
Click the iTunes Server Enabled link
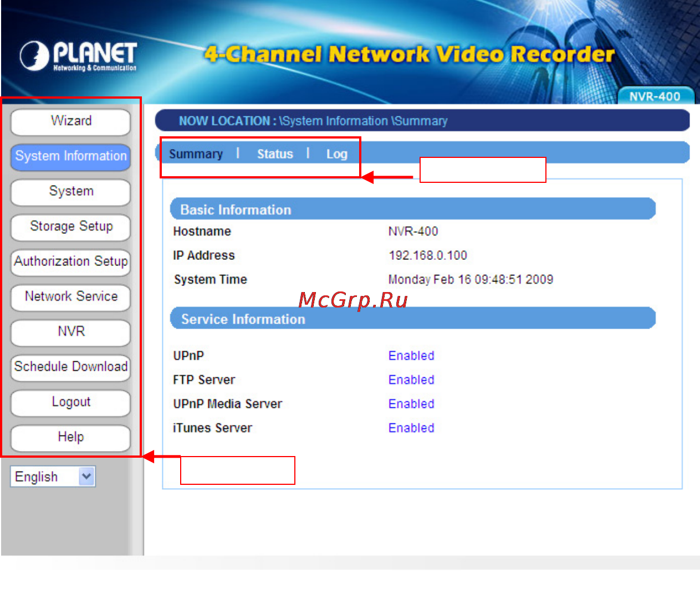point(411,428)
